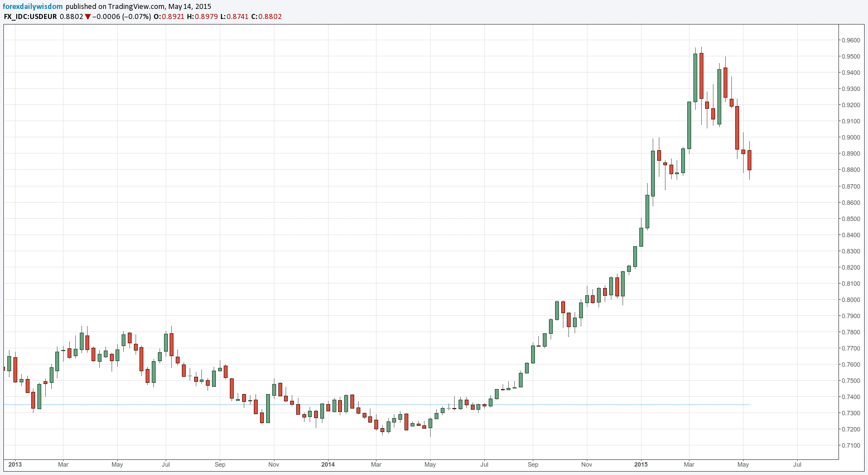Click the 0.9600 label on price axis
Image resolution: width=868 pixels, height=475 pixels.
(x=851, y=40)
